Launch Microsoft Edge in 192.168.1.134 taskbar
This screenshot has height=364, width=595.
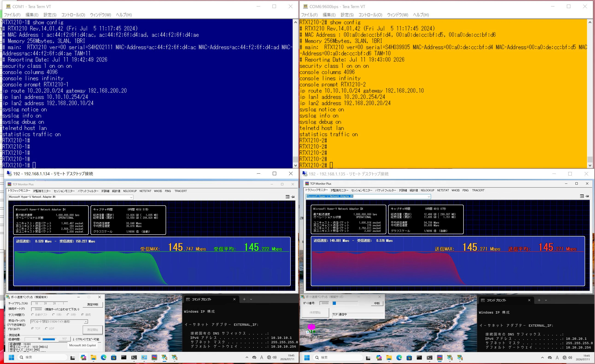click(x=104, y=358)
